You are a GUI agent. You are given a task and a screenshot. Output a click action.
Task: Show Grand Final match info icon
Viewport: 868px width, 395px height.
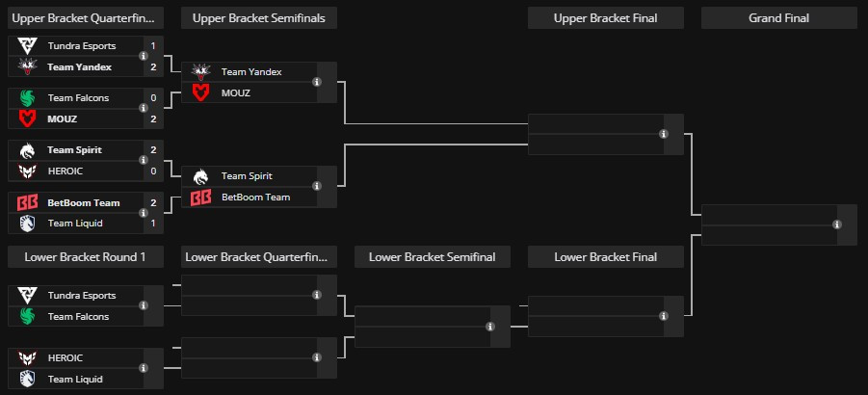click(837, 224)
